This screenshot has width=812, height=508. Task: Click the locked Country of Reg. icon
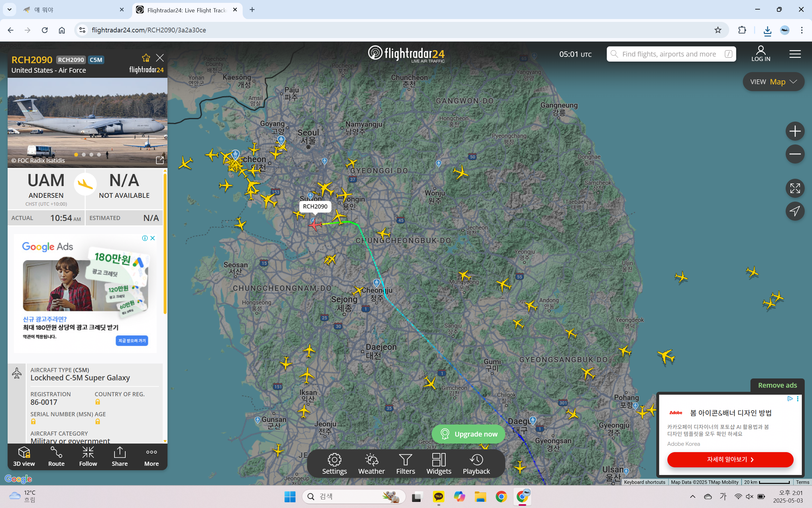(98, 402)
